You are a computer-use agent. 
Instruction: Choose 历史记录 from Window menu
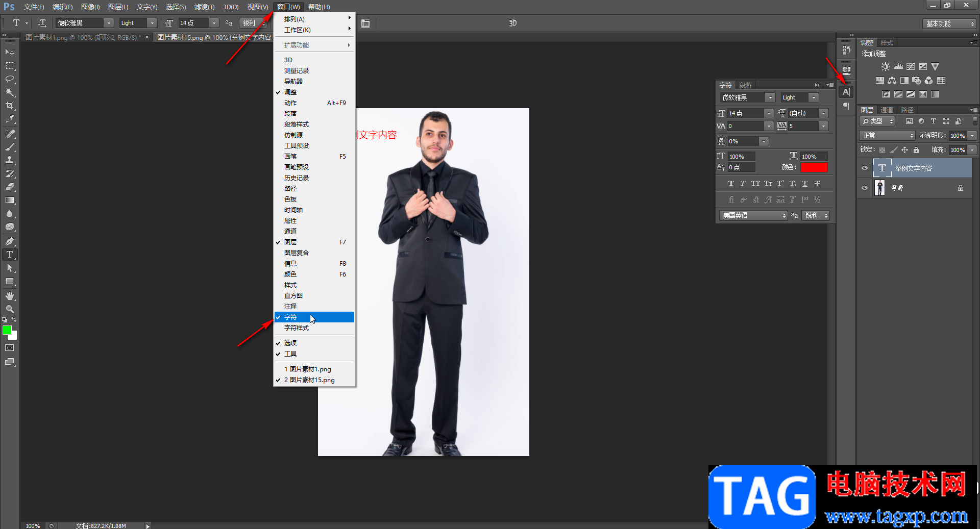pos(314,178)
